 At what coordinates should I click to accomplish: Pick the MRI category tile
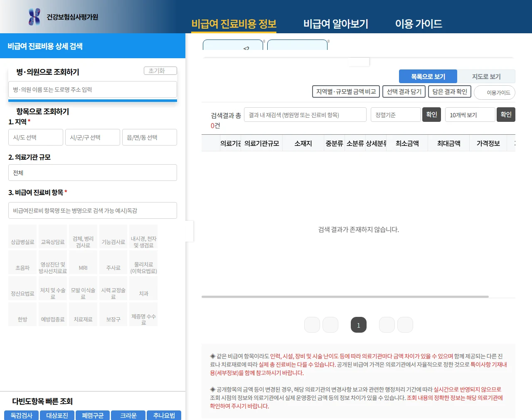tap(83, 262)
